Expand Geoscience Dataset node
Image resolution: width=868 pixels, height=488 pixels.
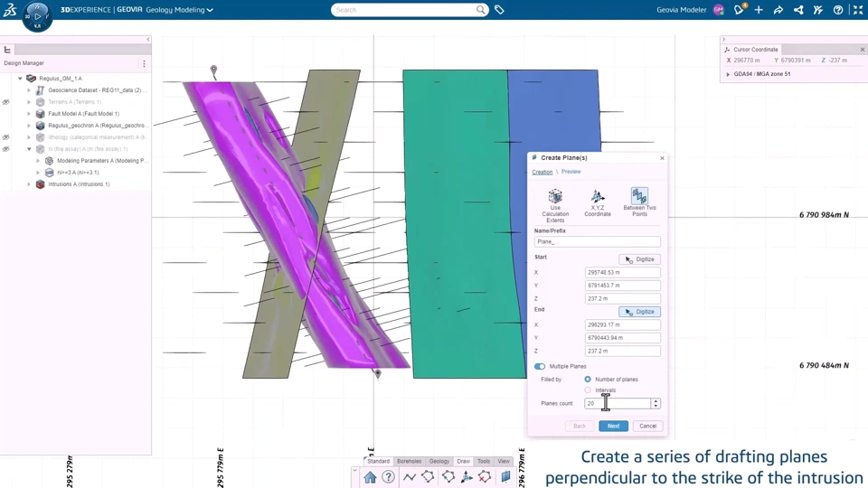click(29, 90)
